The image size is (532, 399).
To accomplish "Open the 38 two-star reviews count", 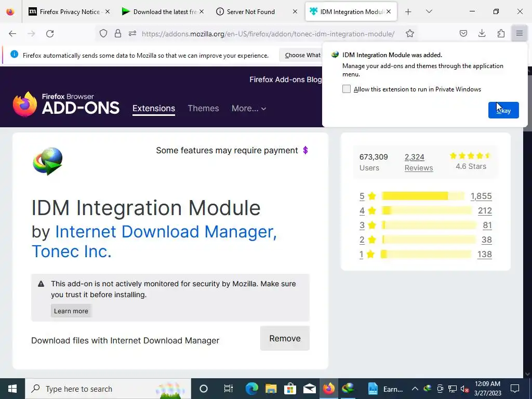I will tap(486, 240).
